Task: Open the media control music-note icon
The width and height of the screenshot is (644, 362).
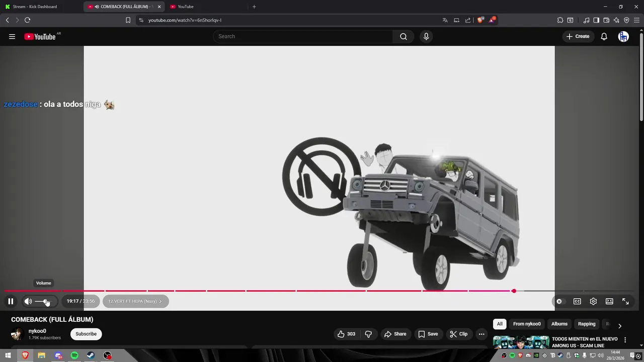Action: click(x=586, y=20)
